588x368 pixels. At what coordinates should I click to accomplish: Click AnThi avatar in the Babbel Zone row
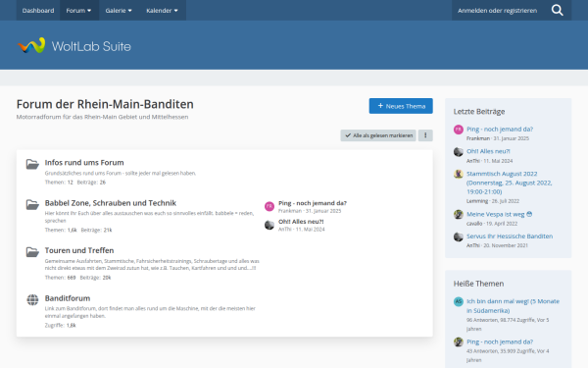(x=269, y=225)
